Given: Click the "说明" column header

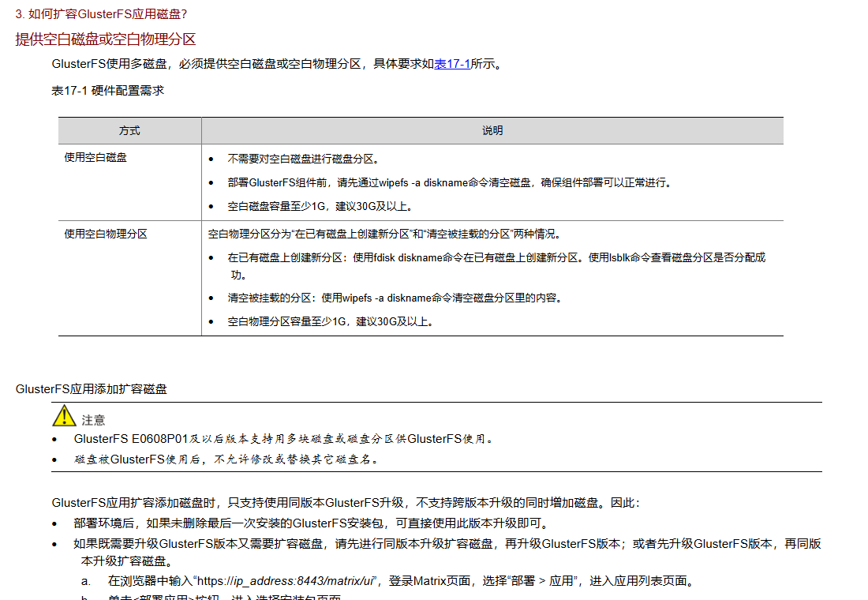Looking at the screenshot, I should coord(492,131).
